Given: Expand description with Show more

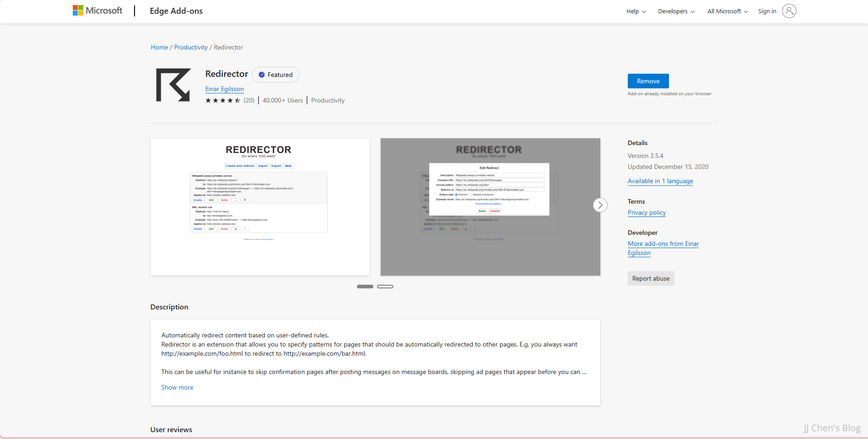Looking at the screenshot, I should click(x=177, y=387).
